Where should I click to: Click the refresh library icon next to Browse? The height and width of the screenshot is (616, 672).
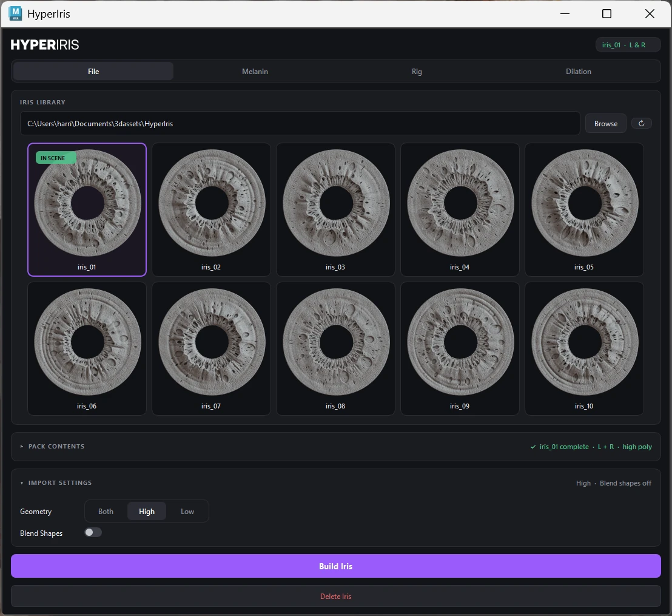click(x=642, y=124)
